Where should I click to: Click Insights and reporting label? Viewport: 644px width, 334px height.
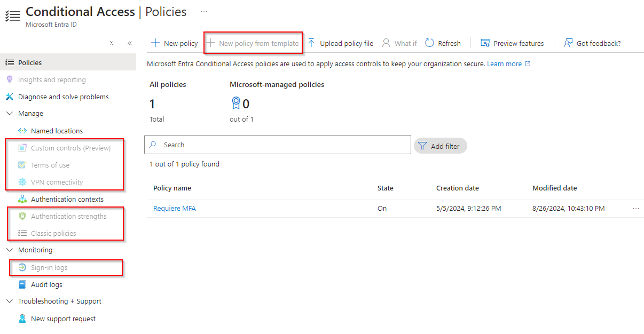pos(52,79)
